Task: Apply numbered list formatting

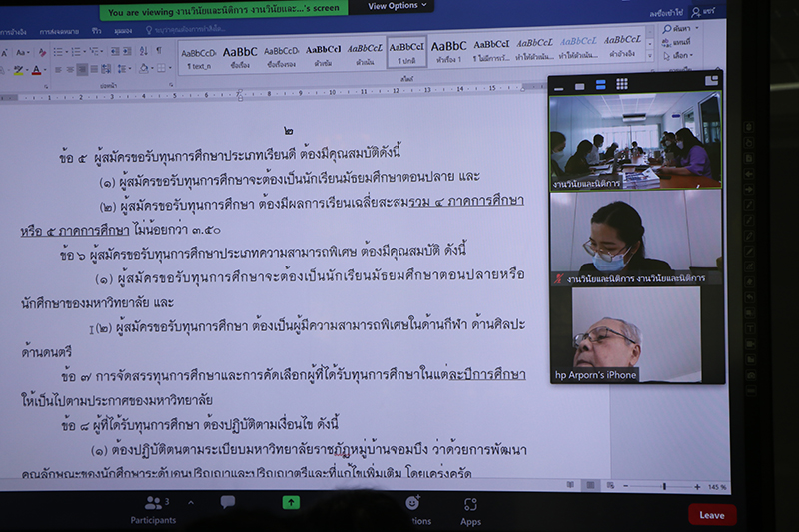Action: click(x=76, y=52)
